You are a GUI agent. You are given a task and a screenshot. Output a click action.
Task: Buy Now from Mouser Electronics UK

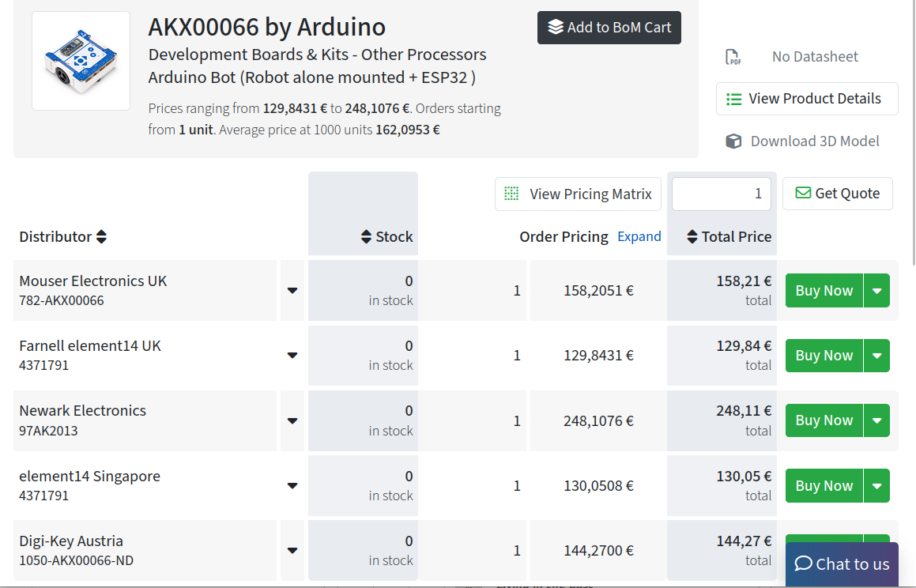824,290
